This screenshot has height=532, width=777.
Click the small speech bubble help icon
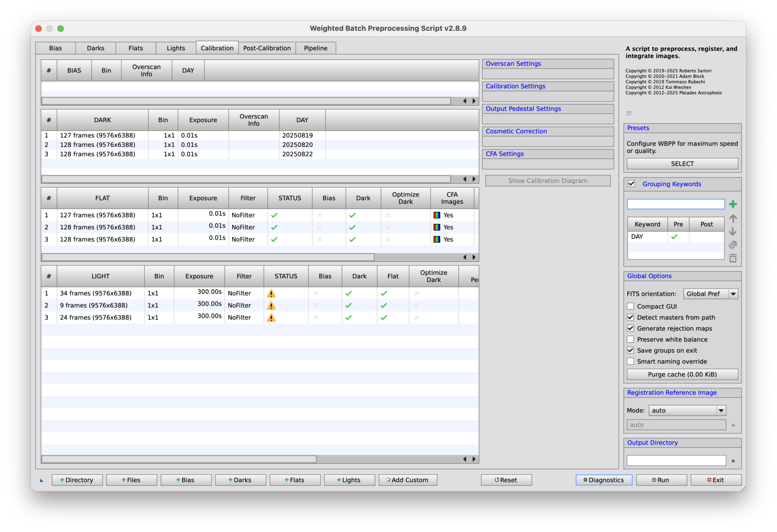click(x=629, y=113)
